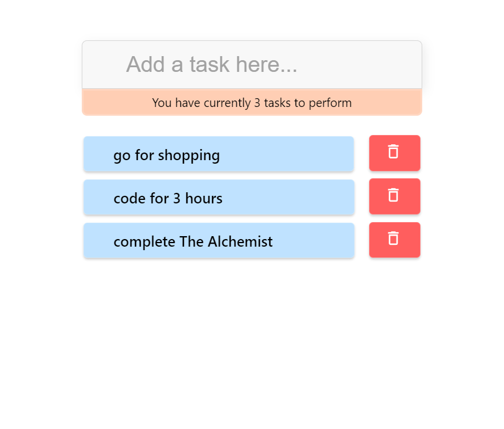Hit trash icon for complete The Alchemist
504x429 pixels.
[x=393, y=238]
